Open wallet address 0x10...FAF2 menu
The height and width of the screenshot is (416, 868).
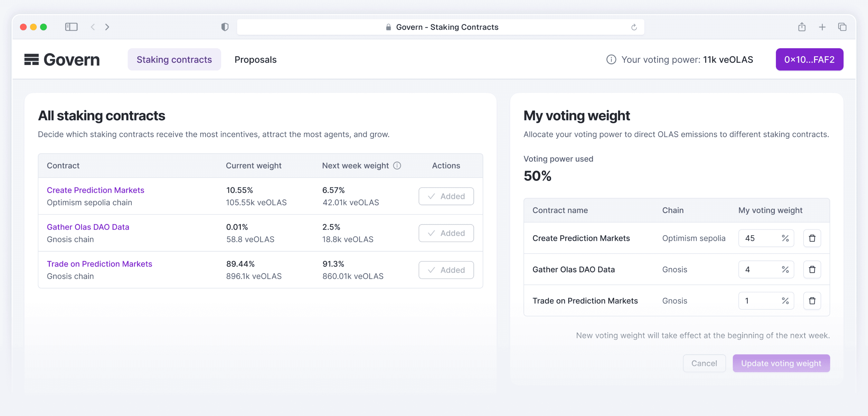[809, 59]
